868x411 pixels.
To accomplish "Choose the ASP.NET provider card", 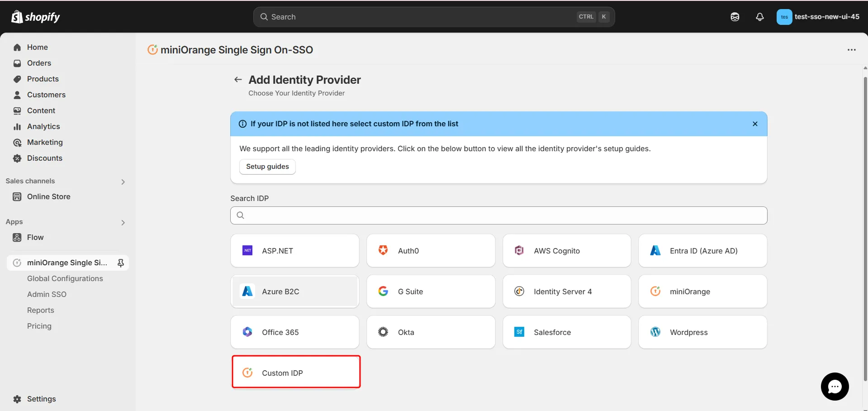I will 295,251.
